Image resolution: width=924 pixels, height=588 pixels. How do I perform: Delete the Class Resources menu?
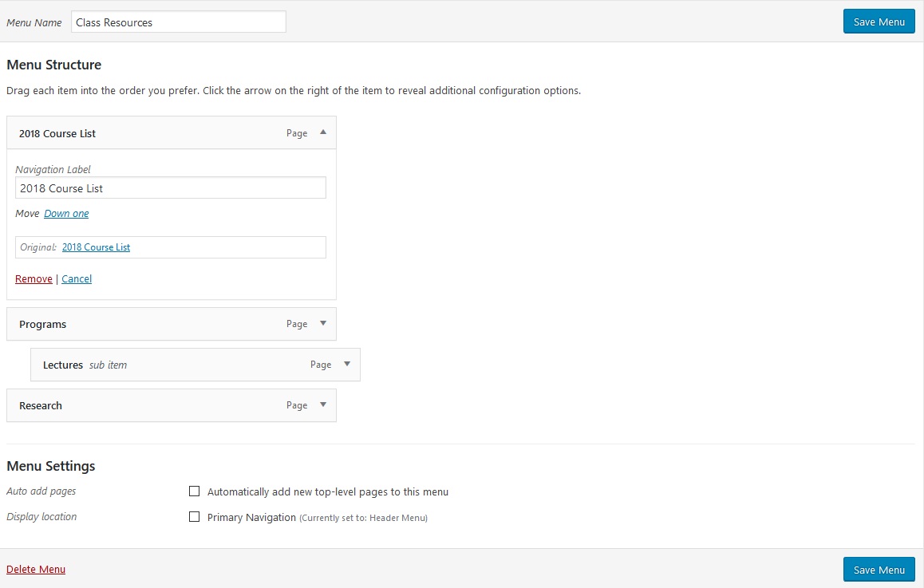coord(36,569)
